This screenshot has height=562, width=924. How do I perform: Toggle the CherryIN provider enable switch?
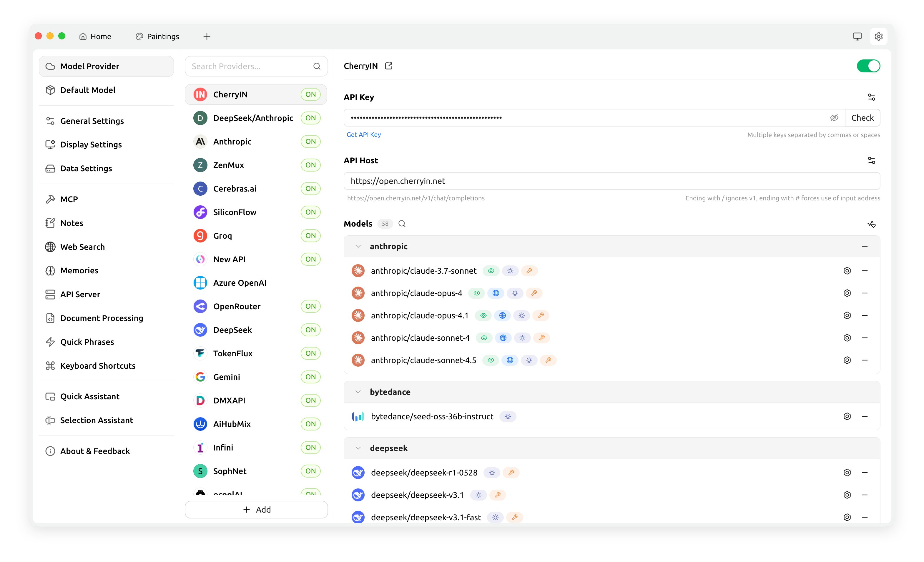(x=868, y=66)
